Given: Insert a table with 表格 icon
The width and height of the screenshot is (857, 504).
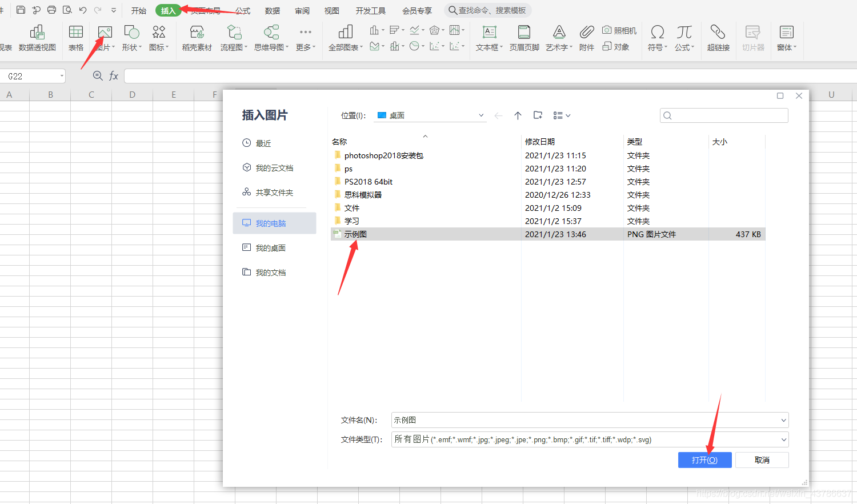Looking at the screenshot, I should 76,38.
